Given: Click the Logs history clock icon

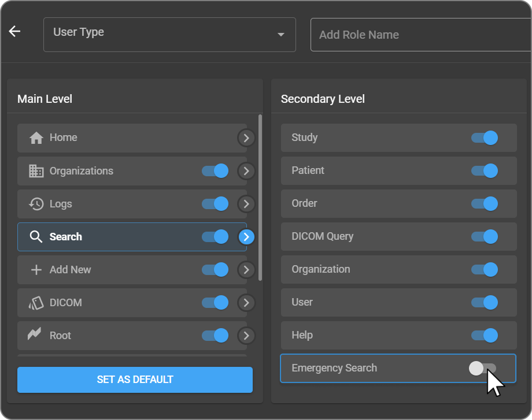Looking at the screenshot, I should pos(36,204).
